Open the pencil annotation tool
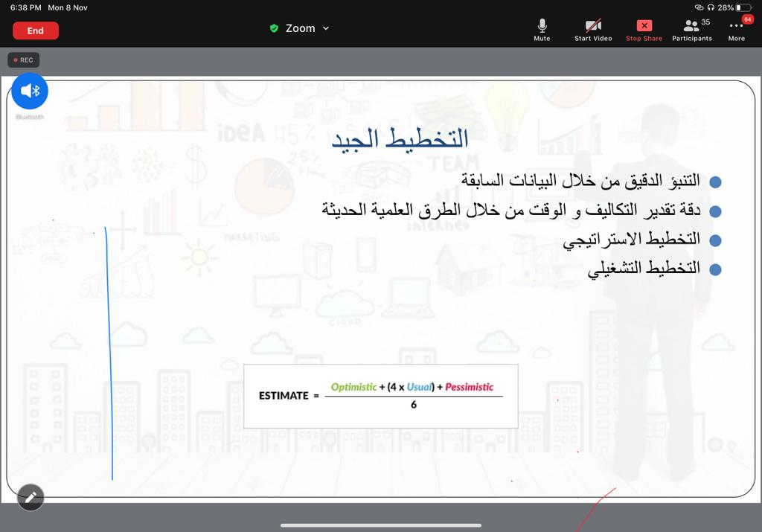762x532 pixels. 31,497
